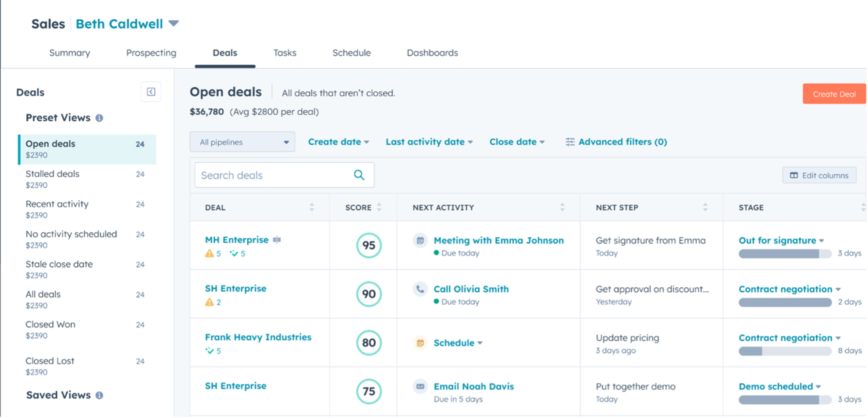Image resolution: width=868 pixels, height=418 pixels.
Task: Click the orange calendar icon beside Schedule
Action: [x=420, y=343]
